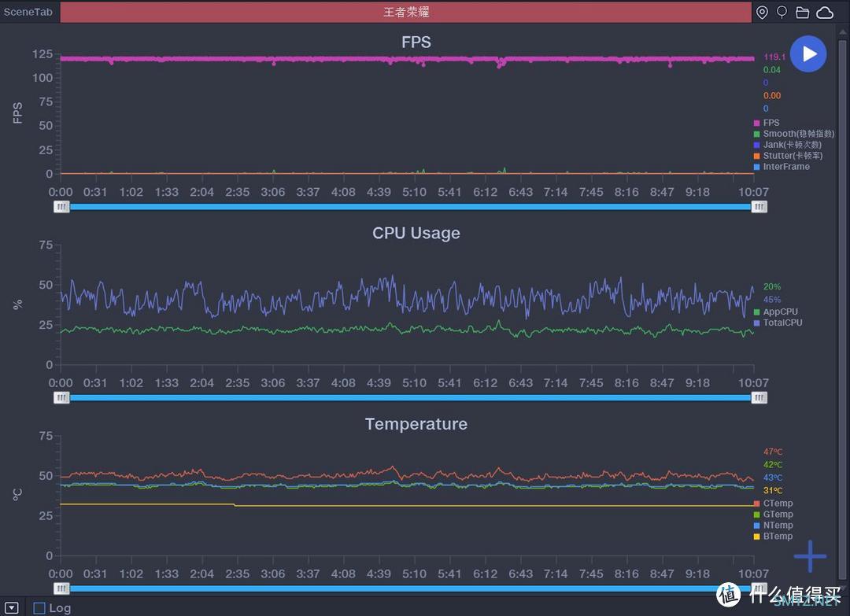850x616 pixels.
Task: Click the 45% TotalCPU value
Action: pos(772,300)
